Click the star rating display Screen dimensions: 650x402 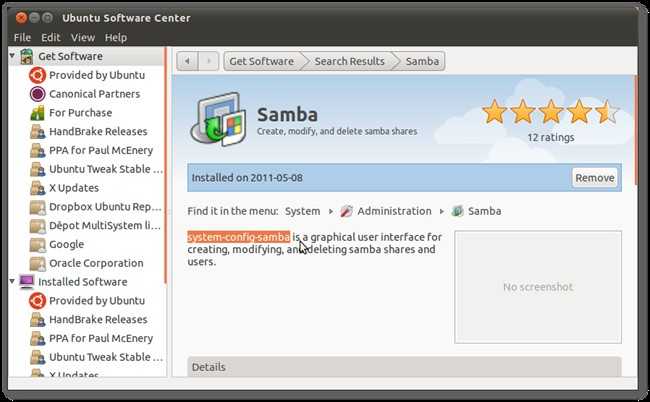[x=551, y=112]
